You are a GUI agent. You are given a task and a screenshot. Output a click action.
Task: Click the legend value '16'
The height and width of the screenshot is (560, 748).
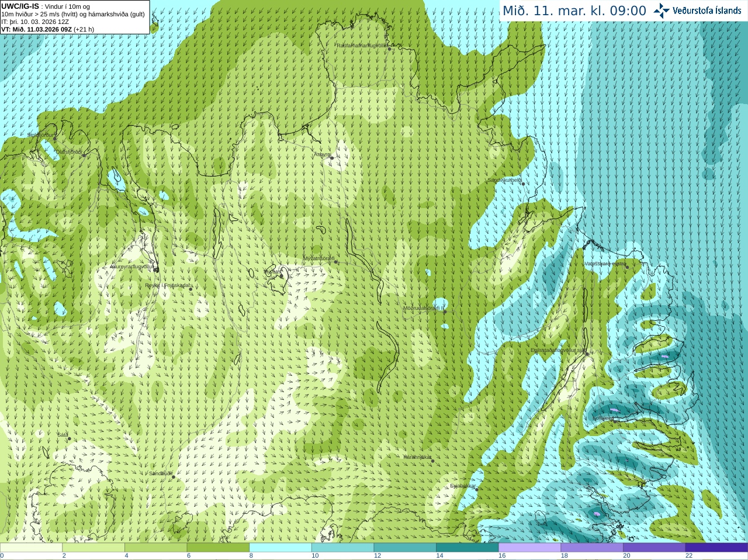502,556
